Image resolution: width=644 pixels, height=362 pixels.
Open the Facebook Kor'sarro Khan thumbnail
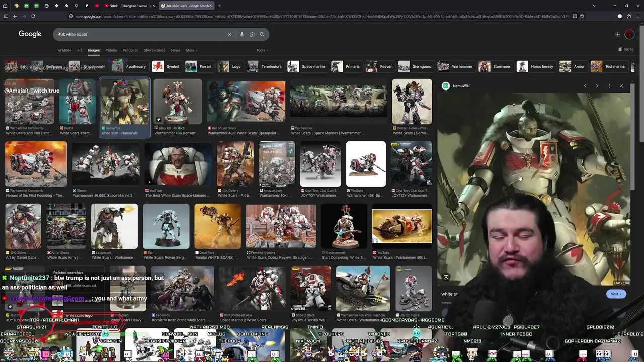[183, 289]
